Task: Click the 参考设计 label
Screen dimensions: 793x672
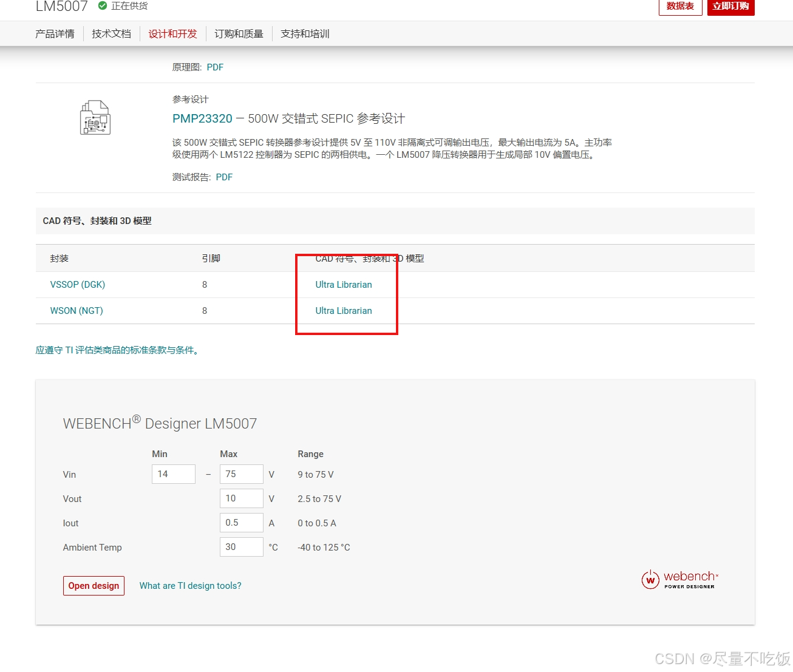Action: coord(191,100)
